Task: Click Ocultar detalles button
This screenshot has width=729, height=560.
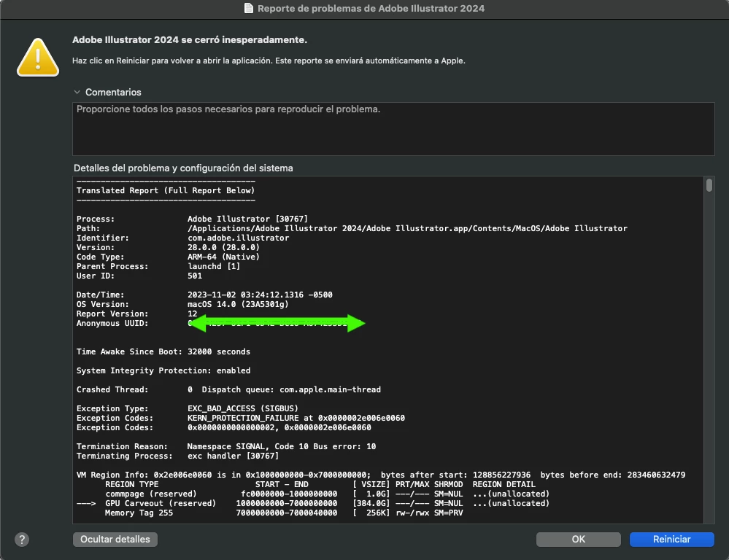Action: tap(115, 539)
